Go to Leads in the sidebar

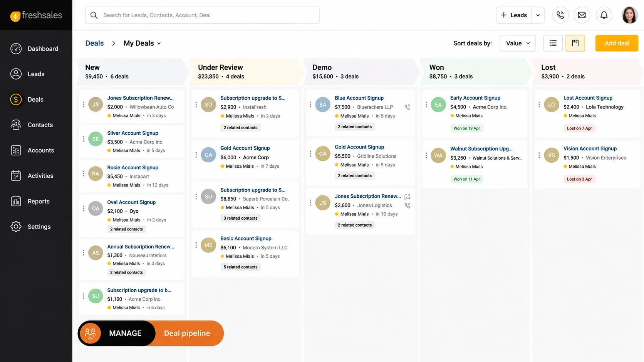click(36, 74)
